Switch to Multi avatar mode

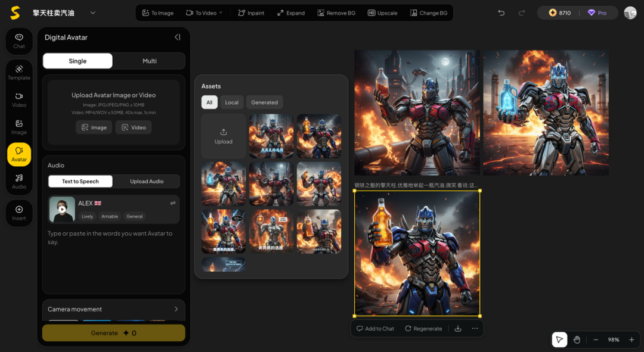pos(149,61)
